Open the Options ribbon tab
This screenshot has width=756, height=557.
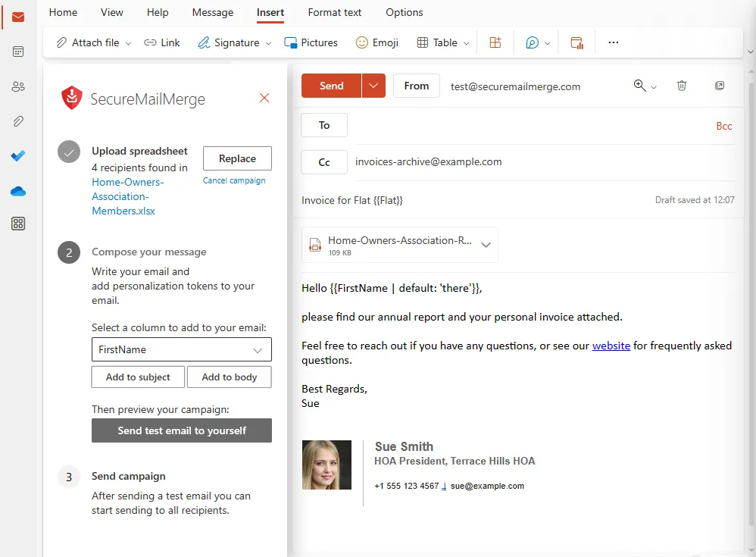pos(404,12)
